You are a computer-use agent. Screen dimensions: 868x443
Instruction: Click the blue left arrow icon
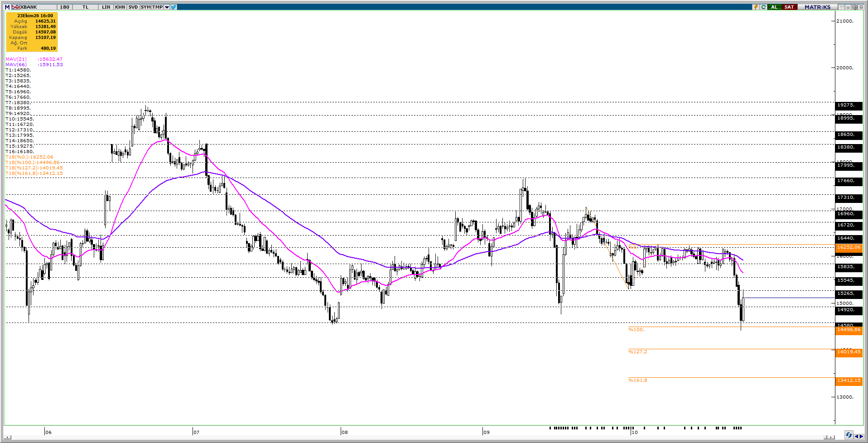[x=856, y=436]
